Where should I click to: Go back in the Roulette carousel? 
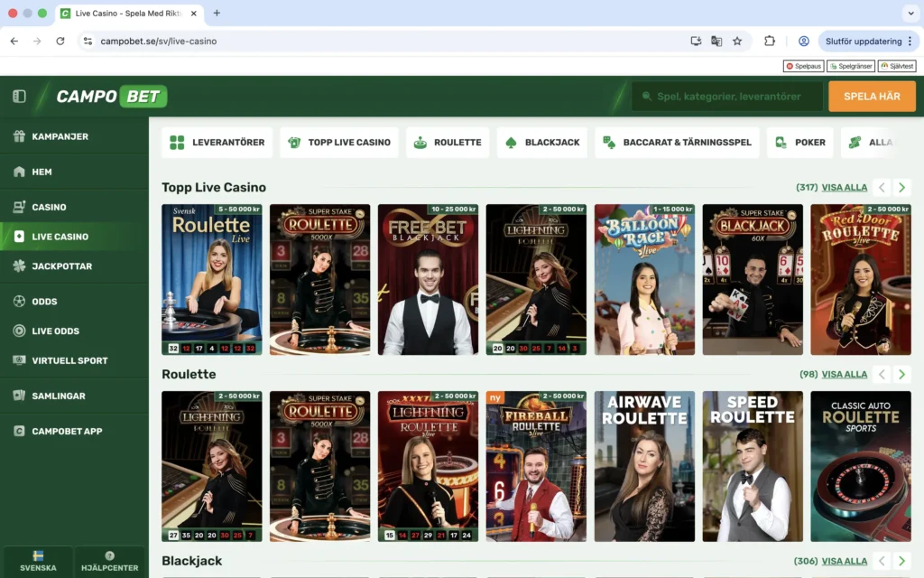(x=880, y=373)
